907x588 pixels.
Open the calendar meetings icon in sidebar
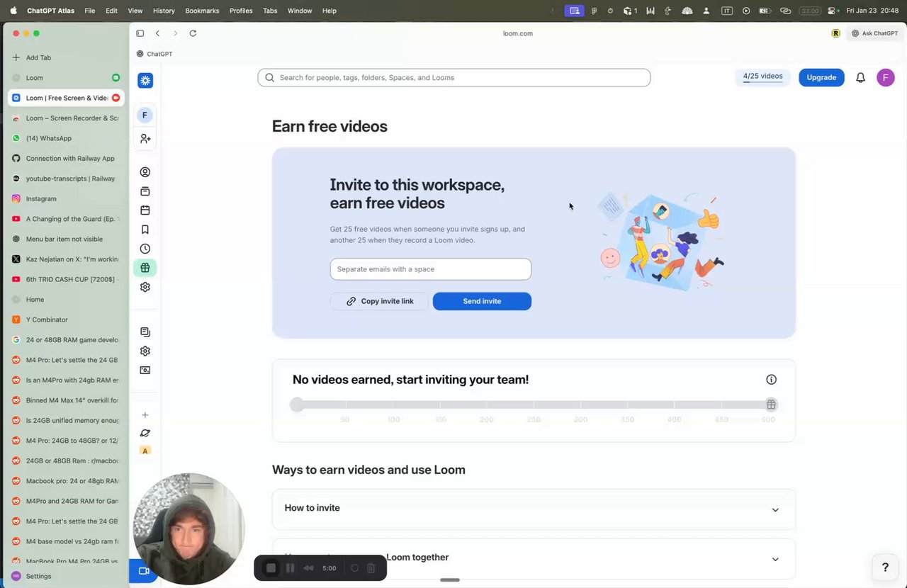tap(145, 210)
